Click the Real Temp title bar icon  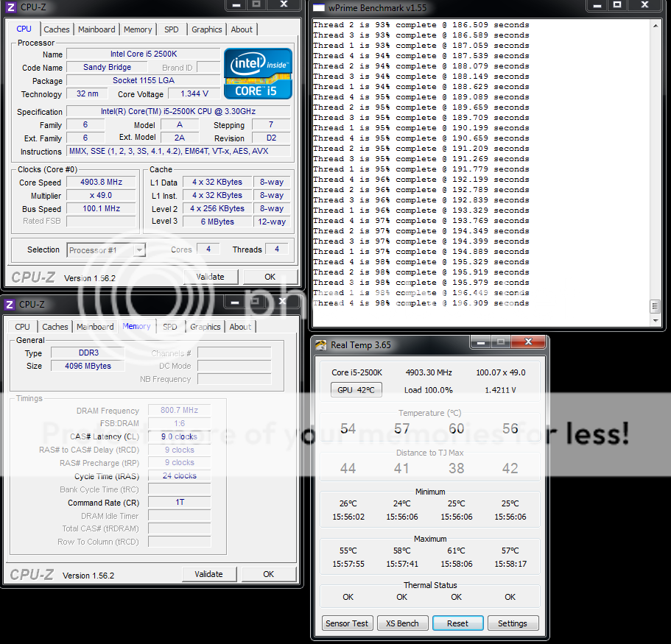(320, 344)
